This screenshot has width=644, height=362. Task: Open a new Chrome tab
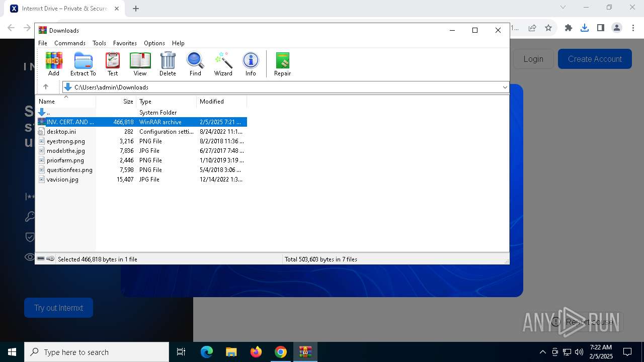pyautogui.click(x=136, y=9)
